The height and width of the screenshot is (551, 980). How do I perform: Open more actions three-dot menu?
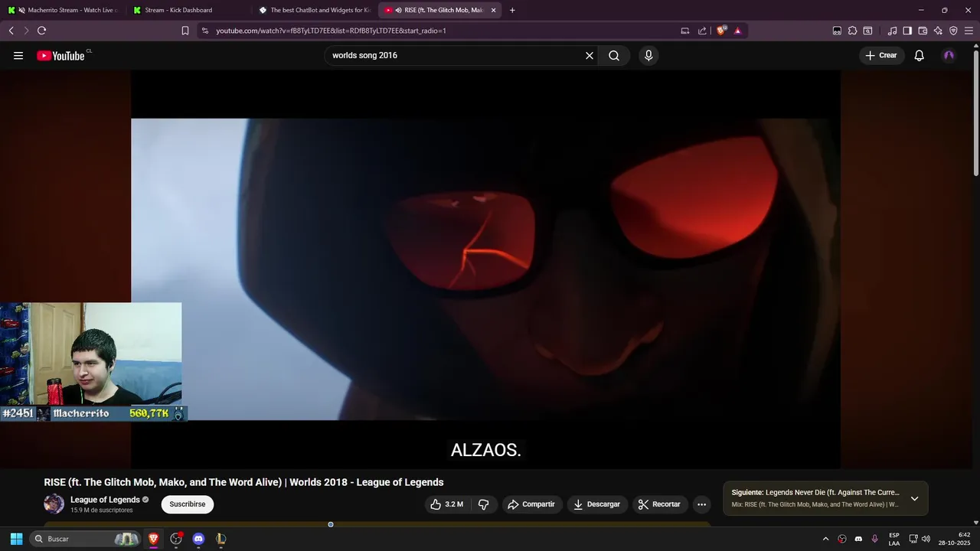[x=701, y=504]
